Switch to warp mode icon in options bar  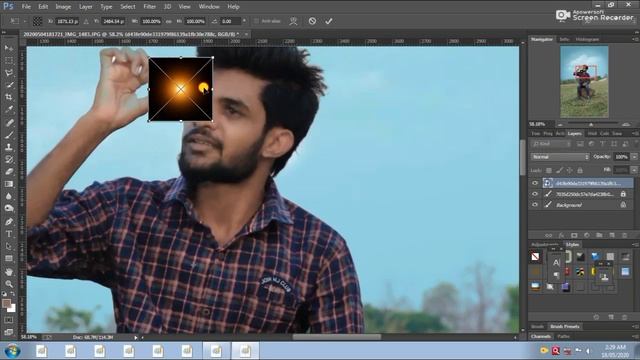pos(293,21)
